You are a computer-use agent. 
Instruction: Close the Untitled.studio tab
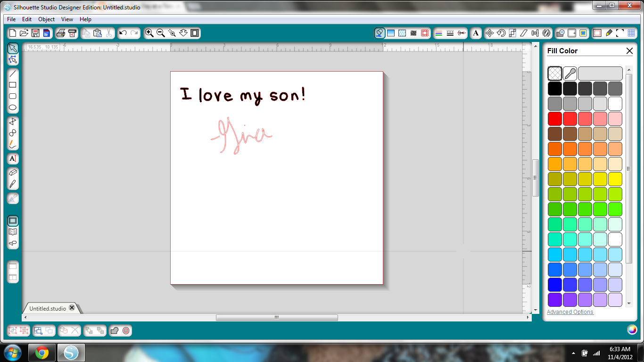coord(72,308)
